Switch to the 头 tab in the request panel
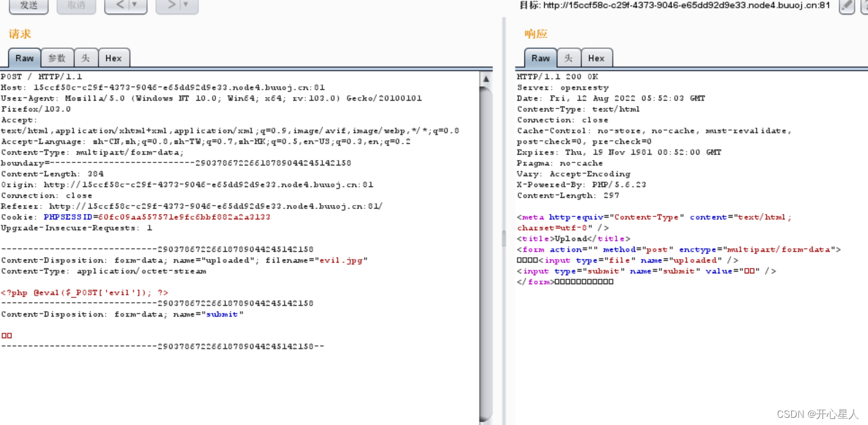This screenshot has width=868, height=425. (x=86, y=58)
